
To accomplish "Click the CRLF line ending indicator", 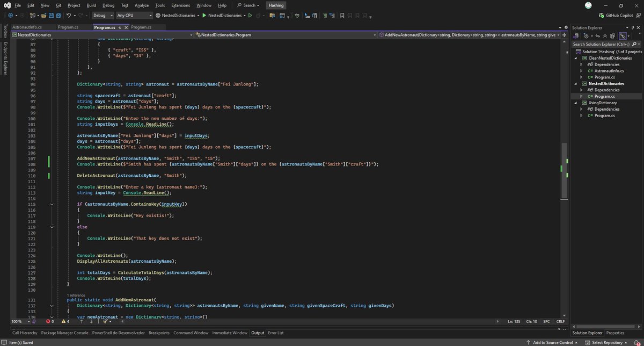I will click(561, 321).
